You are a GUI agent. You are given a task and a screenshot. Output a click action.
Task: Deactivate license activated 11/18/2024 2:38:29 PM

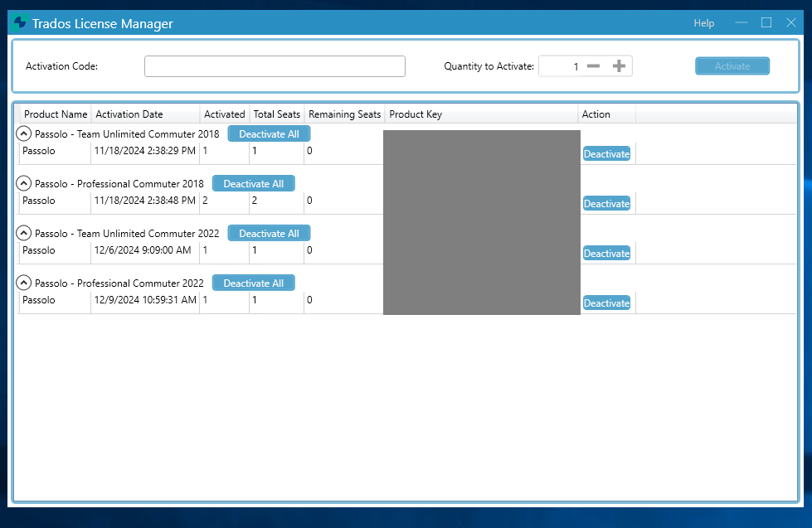[606, 153]
